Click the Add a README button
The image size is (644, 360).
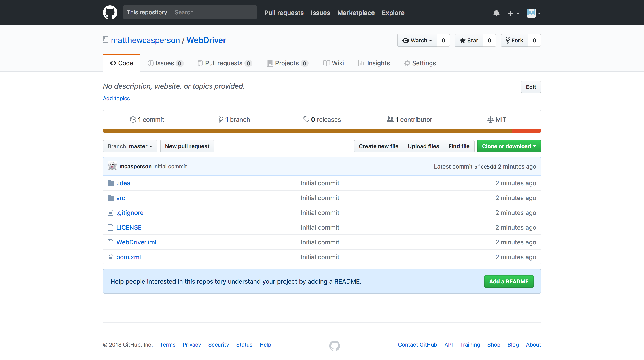coord(508,281)
